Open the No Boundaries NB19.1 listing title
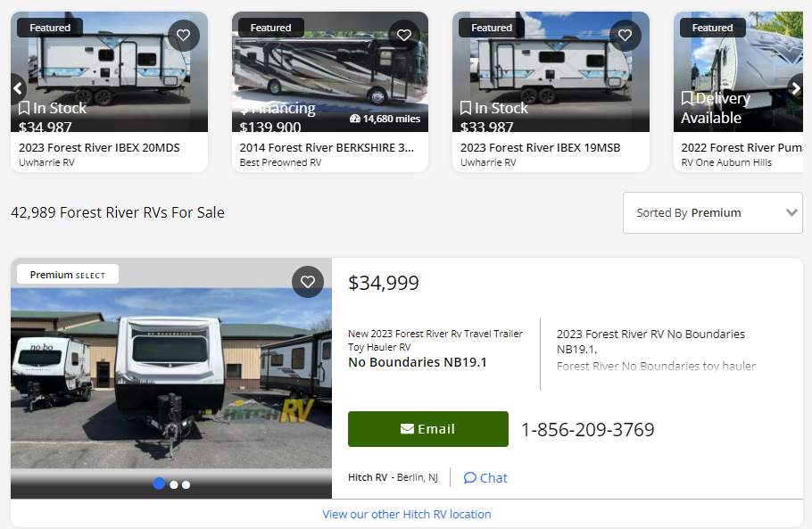This screenshot has width=812, height=529. click(x=418, y=362)
